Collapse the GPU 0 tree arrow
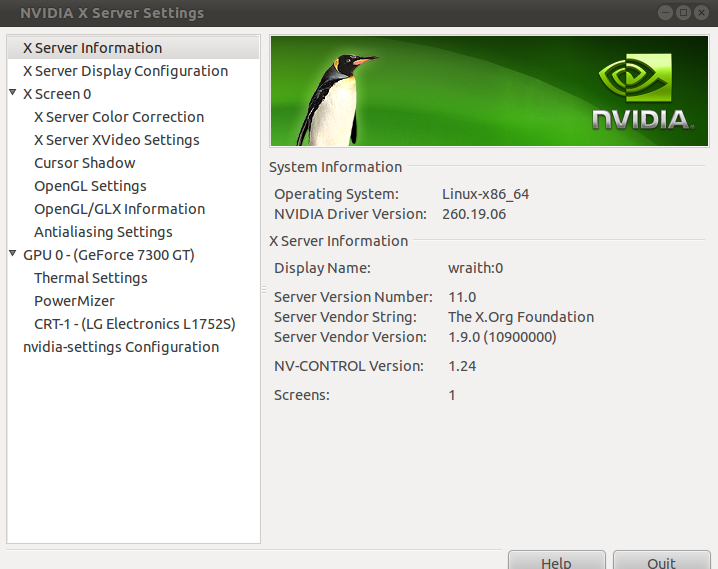The width and height of the screenshot is (718, 569). coord(13,253)
